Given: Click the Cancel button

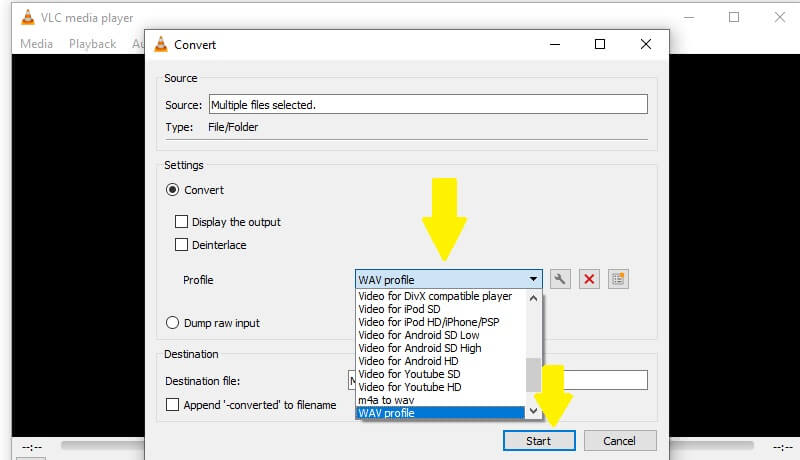Looking at the screenshot, I should (620, 441).
